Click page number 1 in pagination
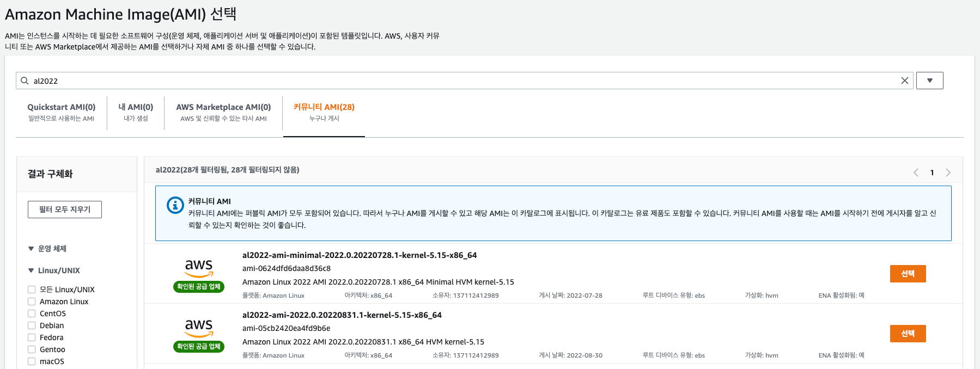The height and width of the screenshot is (369, 980). coord(932,173)
